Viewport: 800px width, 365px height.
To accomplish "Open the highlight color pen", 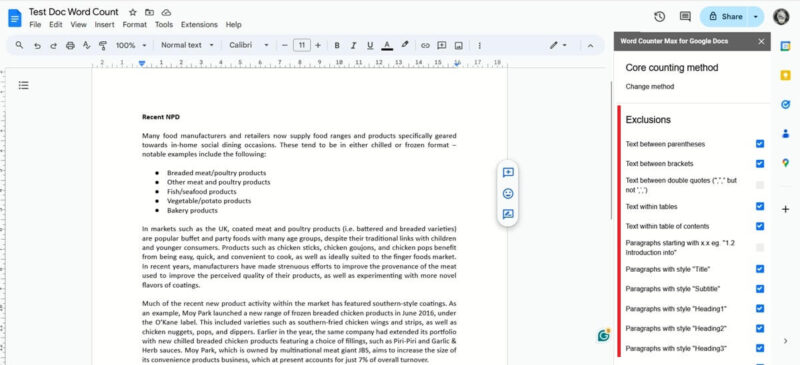I will (x=405, y=45).
